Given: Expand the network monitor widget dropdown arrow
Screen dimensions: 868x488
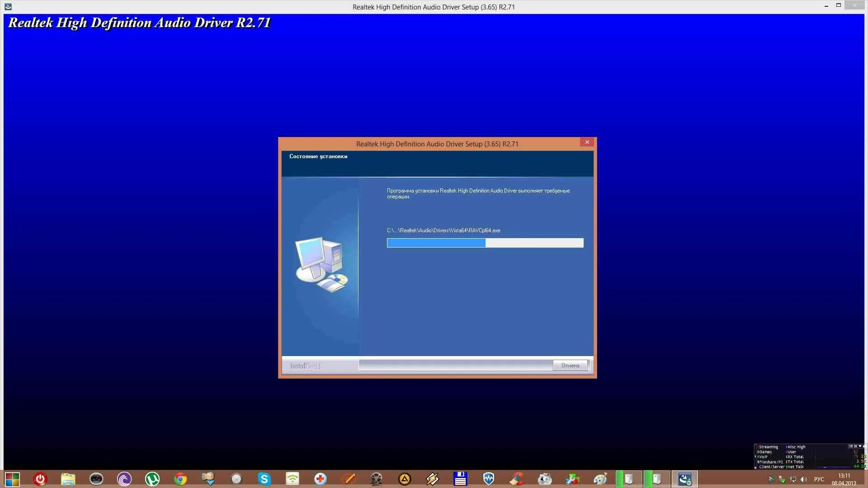Looking at the screenshot, I should pos(860,446).
